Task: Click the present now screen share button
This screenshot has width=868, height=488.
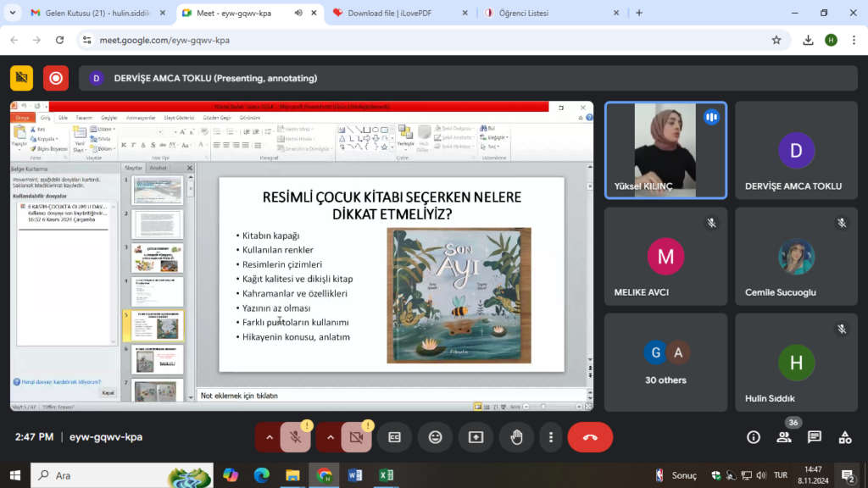Action: (x=476, y=437)
